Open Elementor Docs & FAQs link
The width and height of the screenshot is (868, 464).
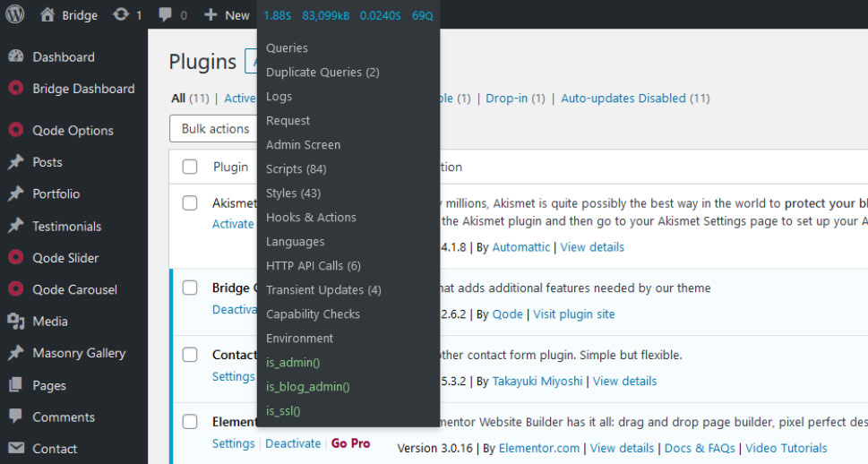[700, 448]
